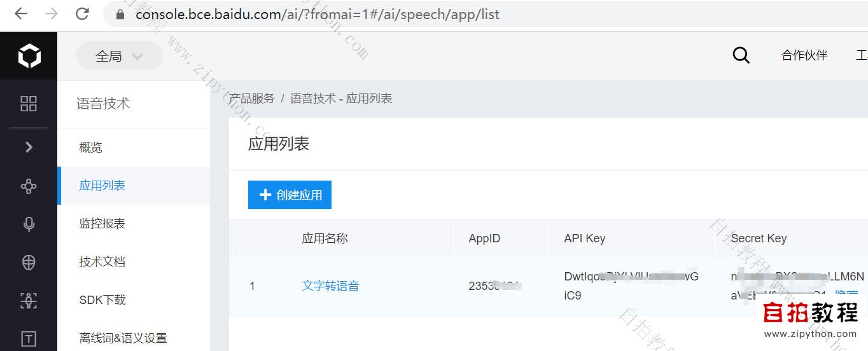Click 语音技术 - 应用列表 breadcrumb

point(341,99)
